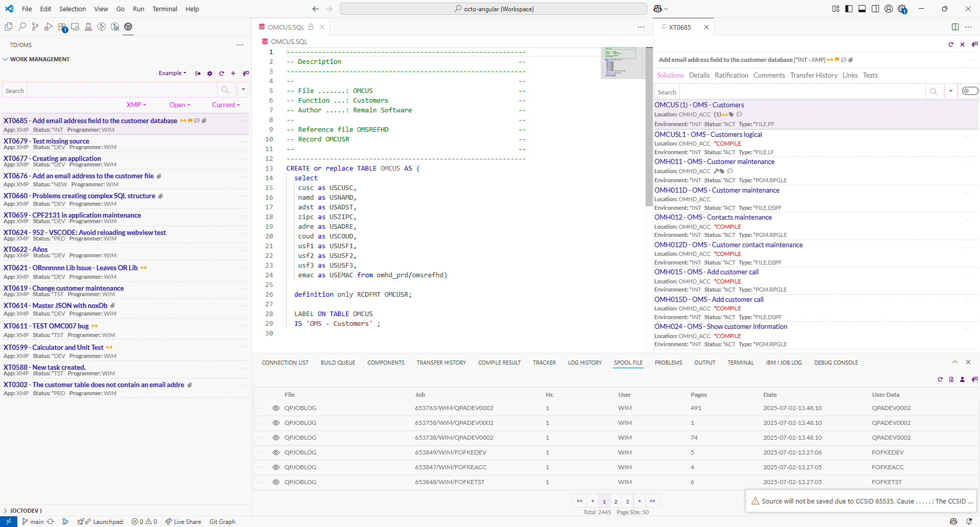
Task: Open the IBM i JOB LOG panel tab
Action: click(783, 363)
